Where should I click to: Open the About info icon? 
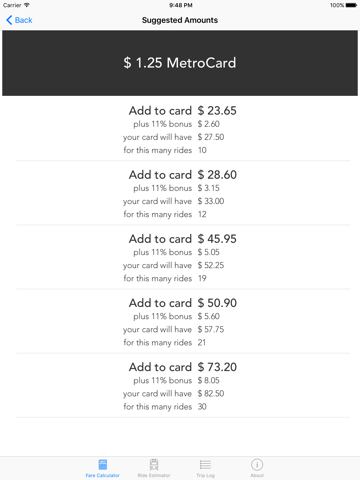pos(257,464)
